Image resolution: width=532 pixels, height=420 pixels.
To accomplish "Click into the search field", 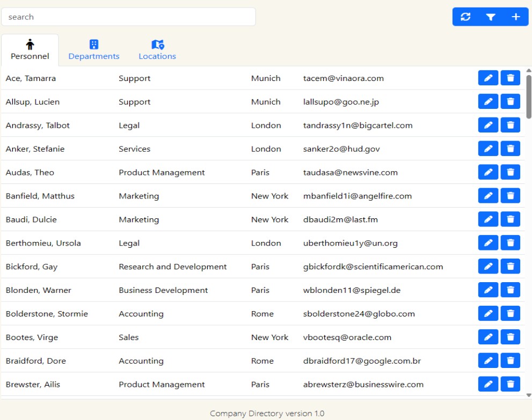I will [128, 17].
